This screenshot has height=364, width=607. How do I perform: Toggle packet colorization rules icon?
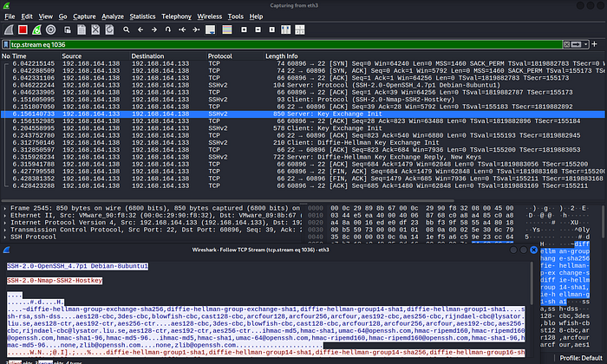tap(227, 29)
